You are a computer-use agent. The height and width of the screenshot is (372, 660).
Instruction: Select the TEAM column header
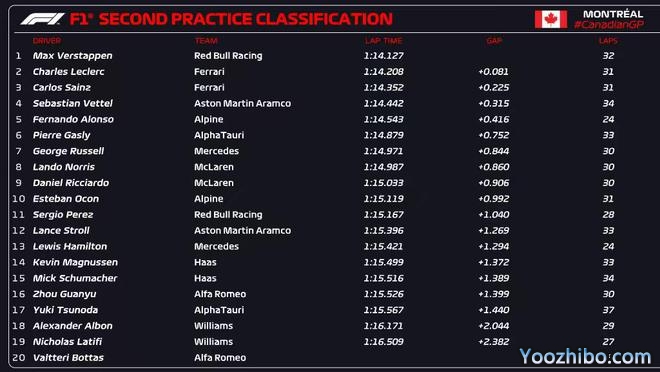206,41
